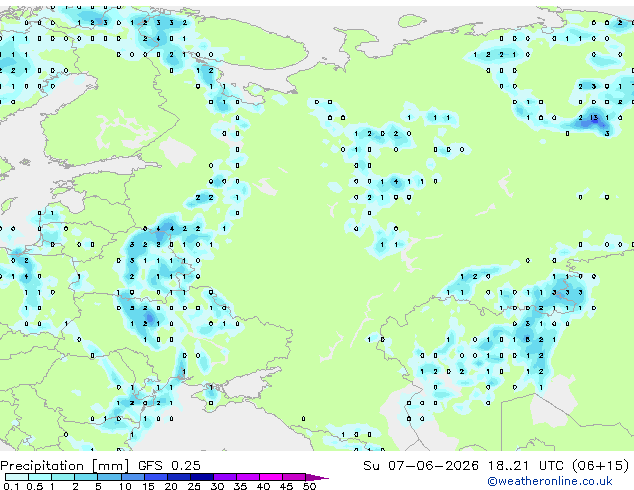This screenshot has width=634, height=490.
Task: Open the weatheronline.co.uk copyright link
Action: (x=550, y=481)
